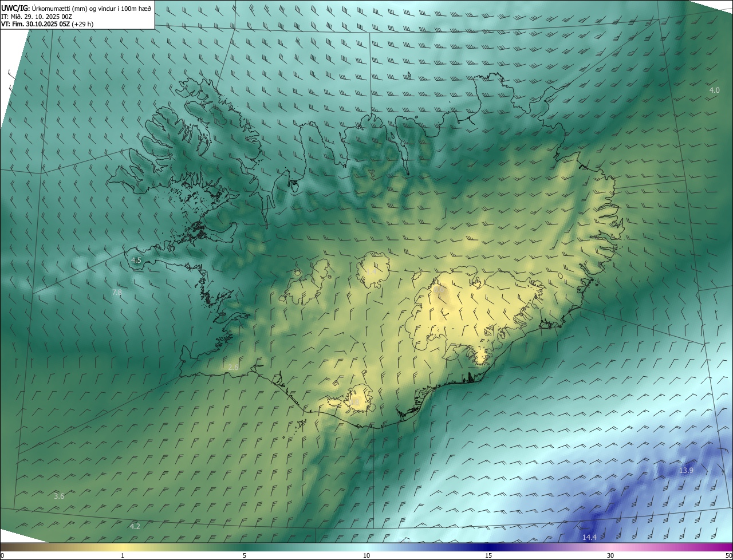Click the 0 tick on the color scale
The image size is (733, 560).
coord(2,555)
